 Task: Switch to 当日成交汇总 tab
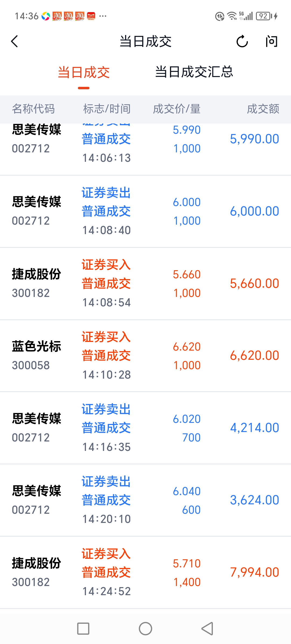[194, 72]
